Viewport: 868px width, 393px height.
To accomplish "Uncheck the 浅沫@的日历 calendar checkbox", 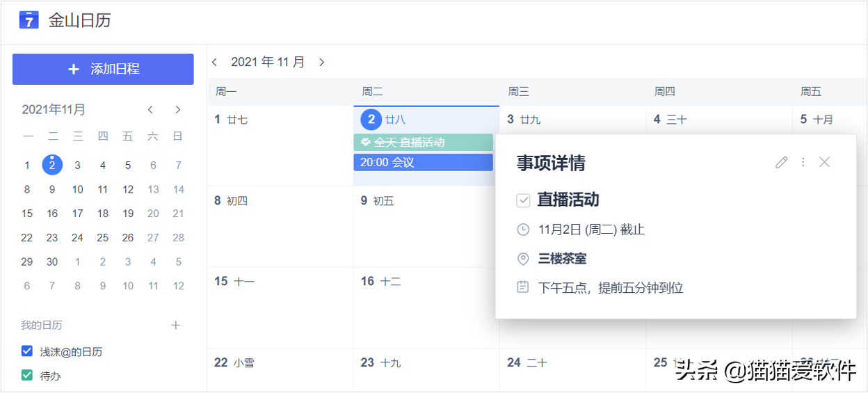I will [27, 351].
